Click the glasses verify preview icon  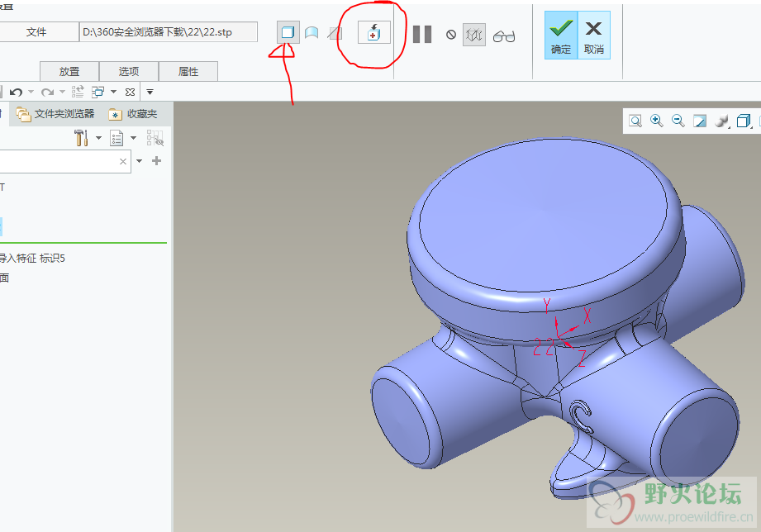pyautogui.click(x=504, y=36)
